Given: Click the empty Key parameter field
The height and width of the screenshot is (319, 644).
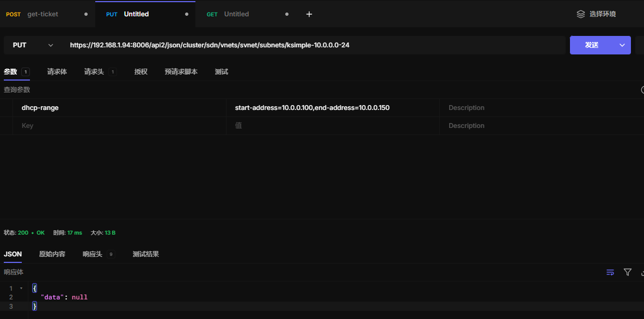Looking at the screenshot, I should (120, 126).
